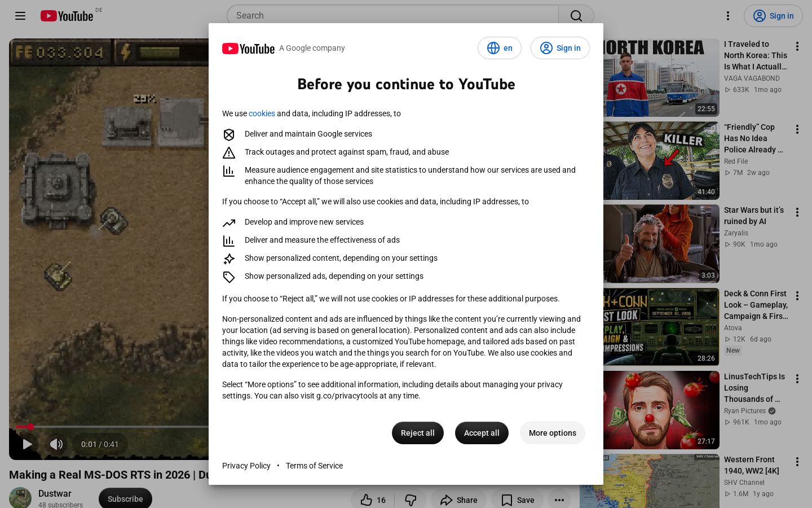The height and width of the screenshot is (508, 812).
Task: Like the video with thumbs-up icon
Action: 373,500
